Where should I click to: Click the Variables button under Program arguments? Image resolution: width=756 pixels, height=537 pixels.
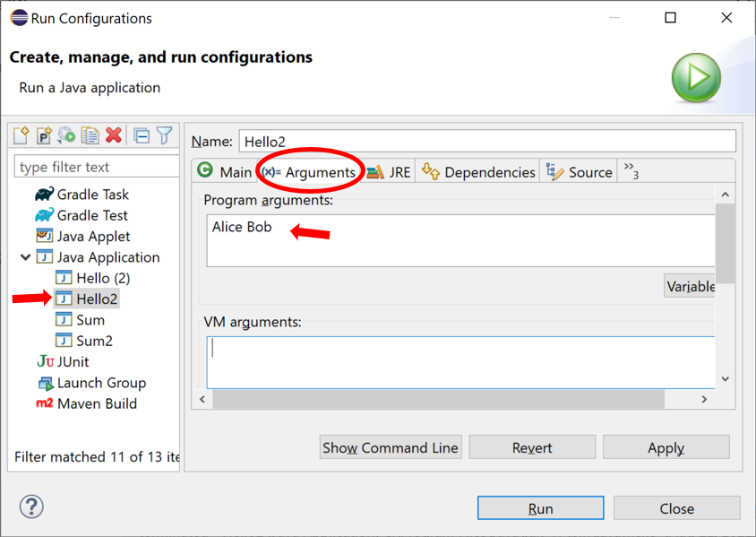click(690, 286)
